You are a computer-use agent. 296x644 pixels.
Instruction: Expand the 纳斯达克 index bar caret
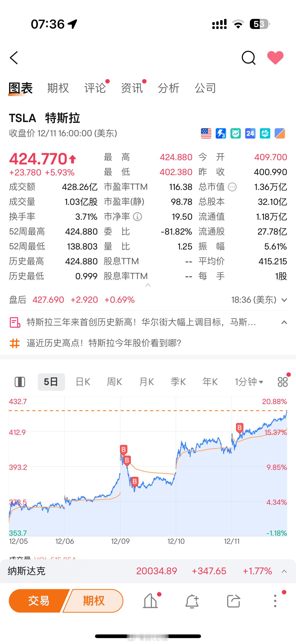pyautogui.click(x=284, y=571)
